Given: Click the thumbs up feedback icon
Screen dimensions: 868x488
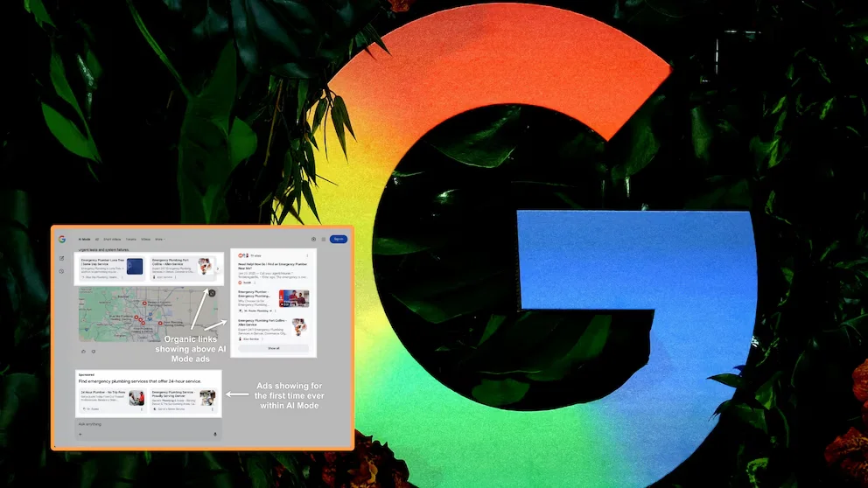Looking at the screenshot, I should point(84,352).
